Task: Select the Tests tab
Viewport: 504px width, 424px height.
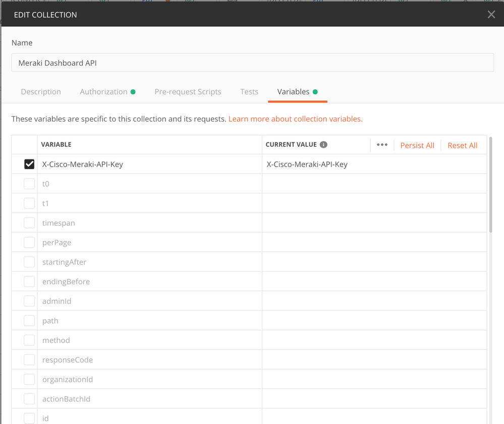Action: click(249, 92)
